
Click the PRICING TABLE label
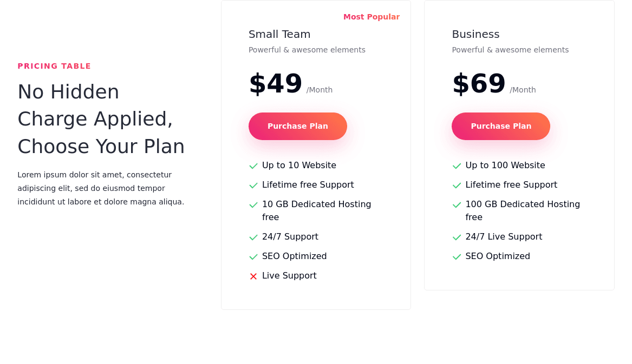tap(54, 66)
